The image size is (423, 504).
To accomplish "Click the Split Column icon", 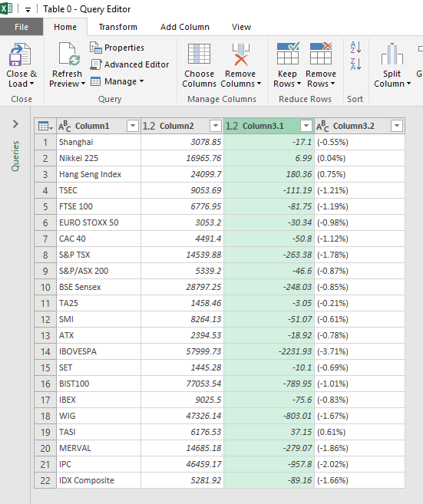I will click(x=392, y=54).
